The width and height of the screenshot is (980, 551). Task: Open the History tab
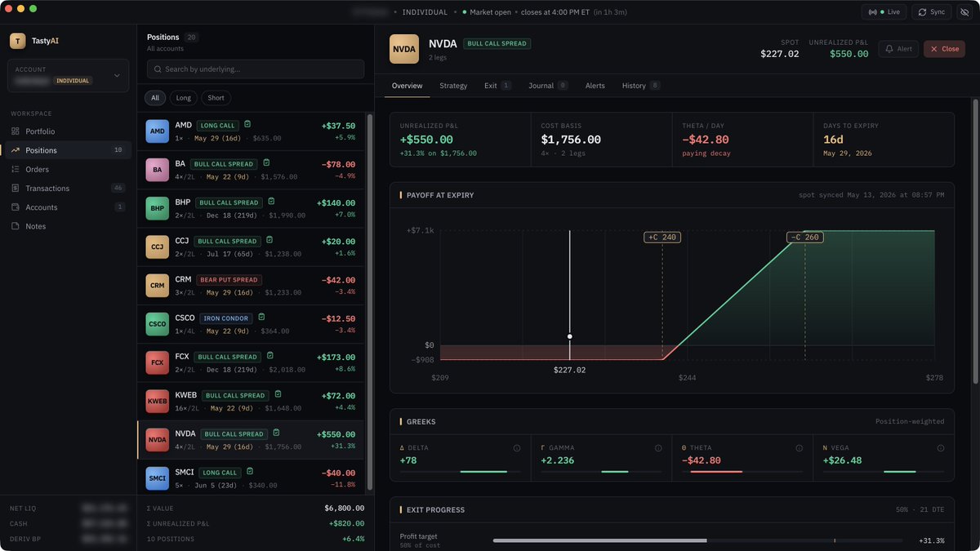641,86
